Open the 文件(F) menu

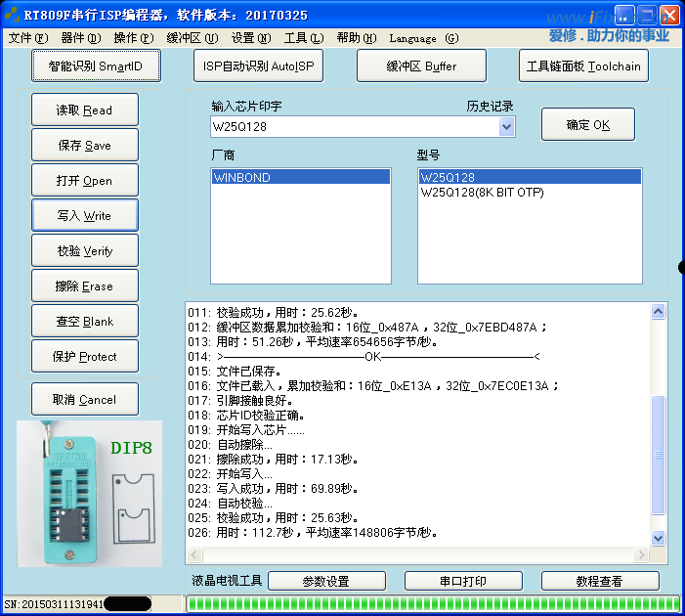point(28,38)
